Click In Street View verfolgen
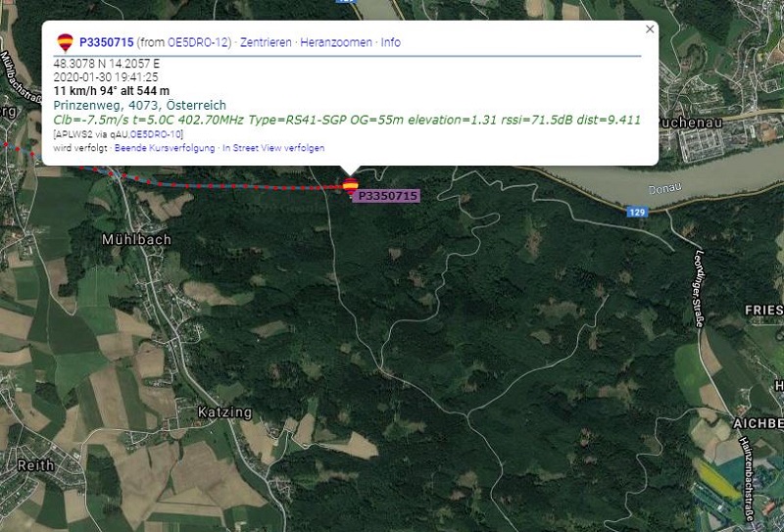 click(x=273, y=148)
